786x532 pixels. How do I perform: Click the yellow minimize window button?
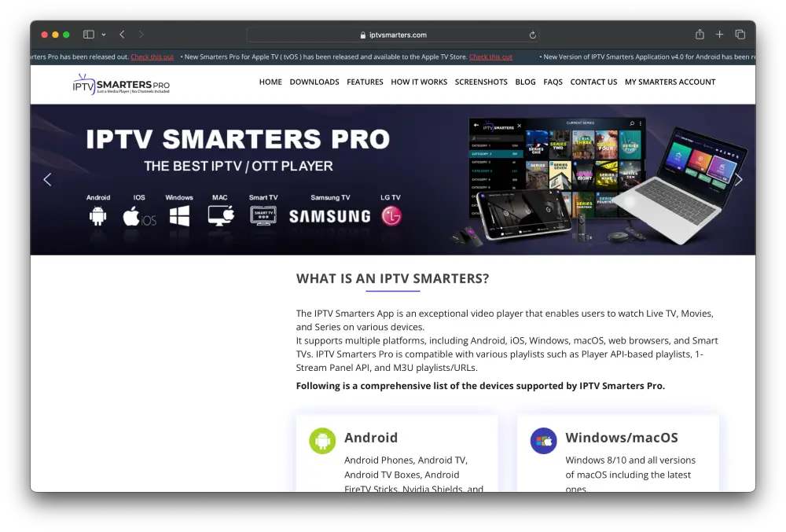coord(55,35)
